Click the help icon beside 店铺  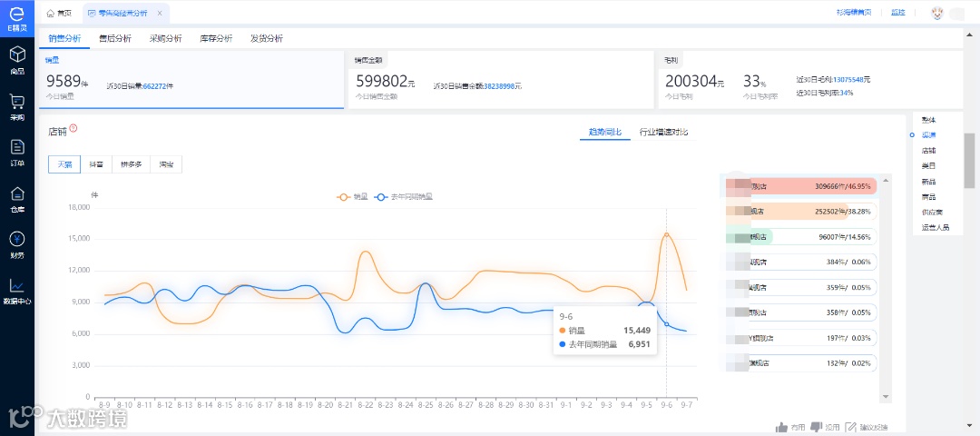73,128
